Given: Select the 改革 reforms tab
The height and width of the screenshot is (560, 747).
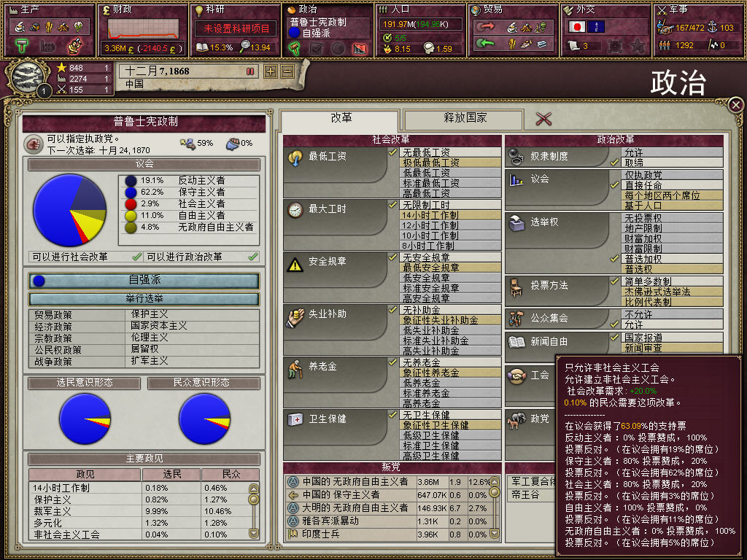Looking at the screenshot, I should (341, 118).
